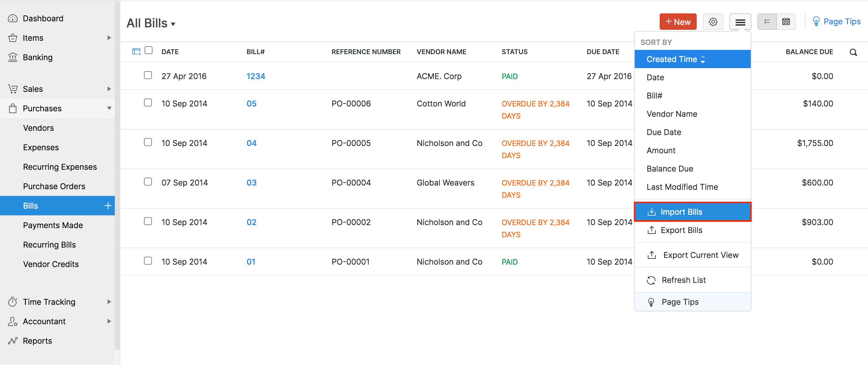Click the plus icon beside Bills to add one

click(x=108, y=205)
